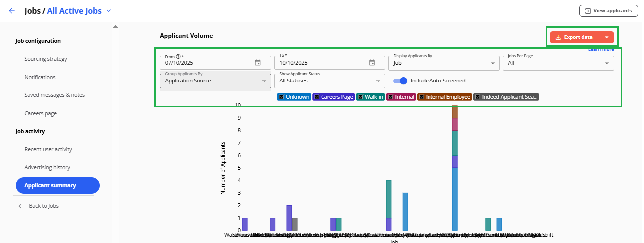The width and height of the screenshot is (644, 243).
Task: Open the Display Applicants By dropdown
Action: (x=444, y=63)
